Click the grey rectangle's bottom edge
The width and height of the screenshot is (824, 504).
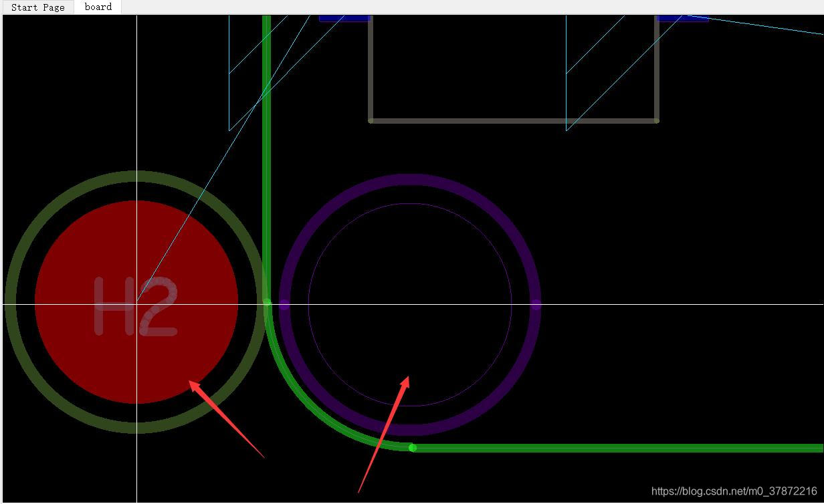click(514, 121)
